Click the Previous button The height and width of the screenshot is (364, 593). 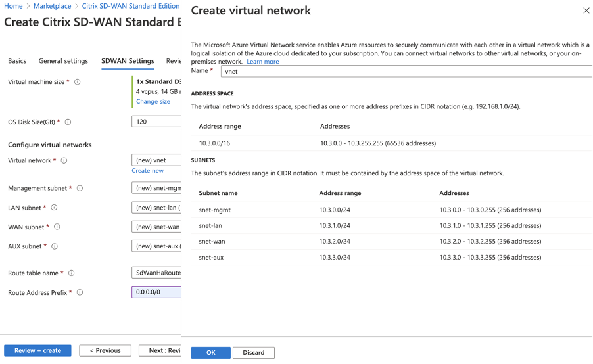tap(105, 350)
